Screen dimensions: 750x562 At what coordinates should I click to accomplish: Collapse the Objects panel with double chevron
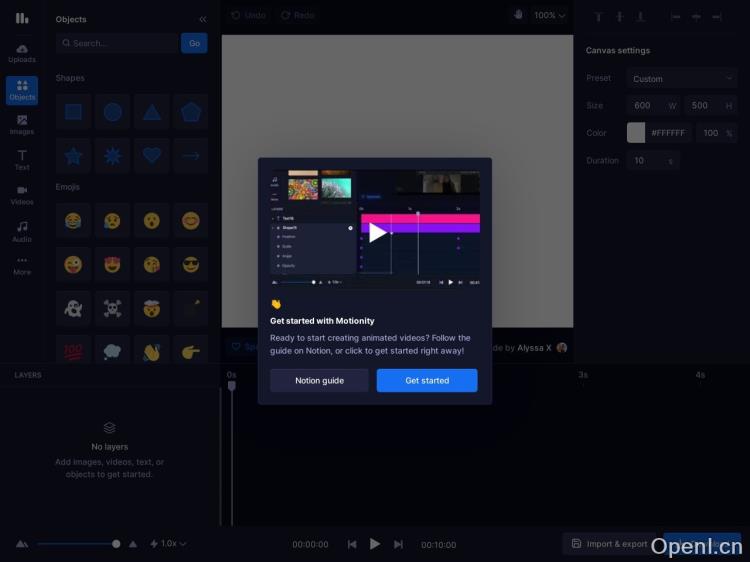pyautogui.click(x=203, y=19)
